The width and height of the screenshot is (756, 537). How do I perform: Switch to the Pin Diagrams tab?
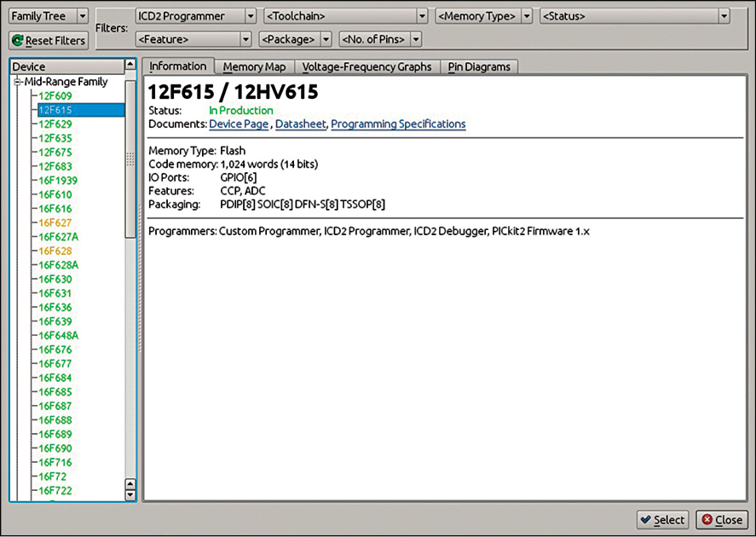[479, 66]
